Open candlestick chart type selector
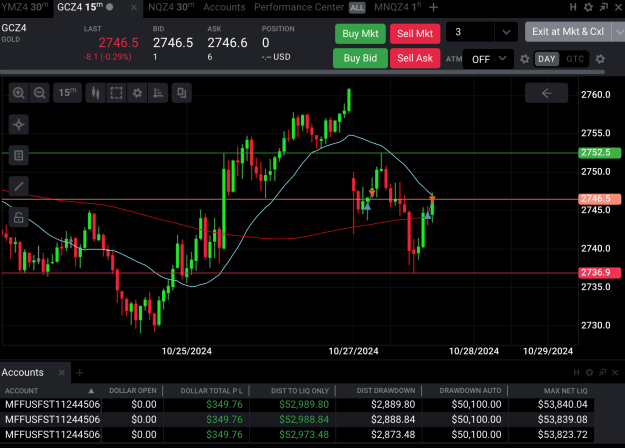Viewport: 625px width, 448px height. (x=95, y=93)
